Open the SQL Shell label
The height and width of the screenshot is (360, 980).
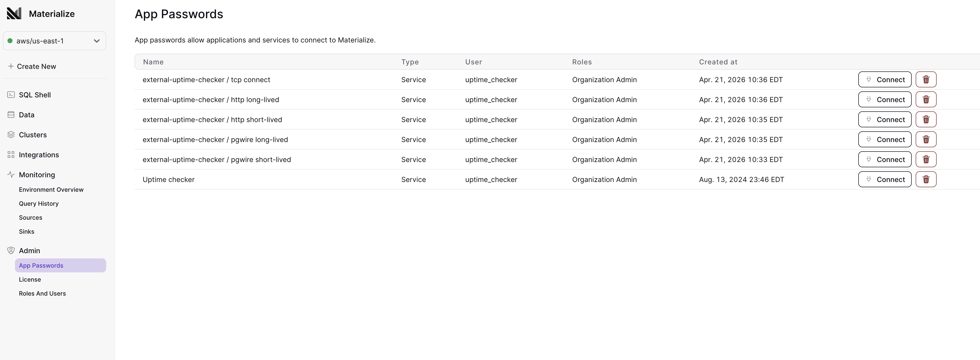click(35, 95)
